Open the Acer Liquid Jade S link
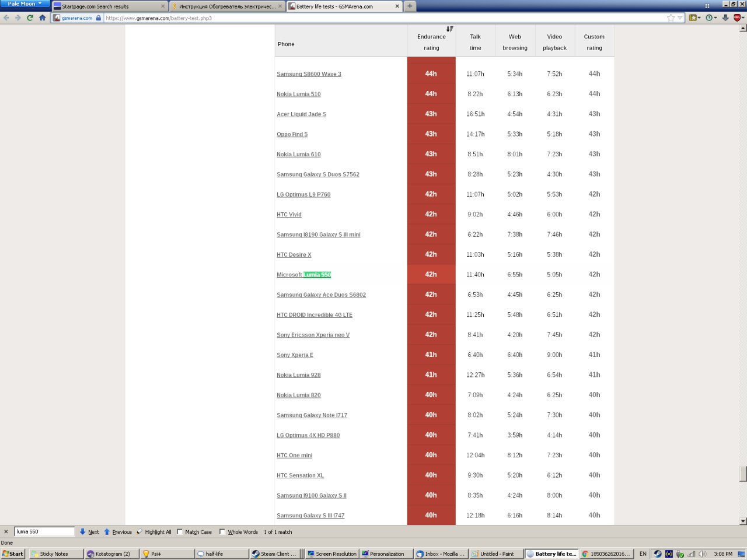The width and height of the screenshot is (747, 560). pyautogui.click(x=301, y=114)
